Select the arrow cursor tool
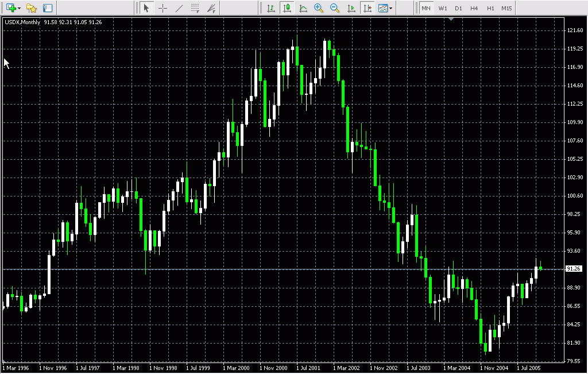Screen dimensions: 588x374 (x=146, y=8)
